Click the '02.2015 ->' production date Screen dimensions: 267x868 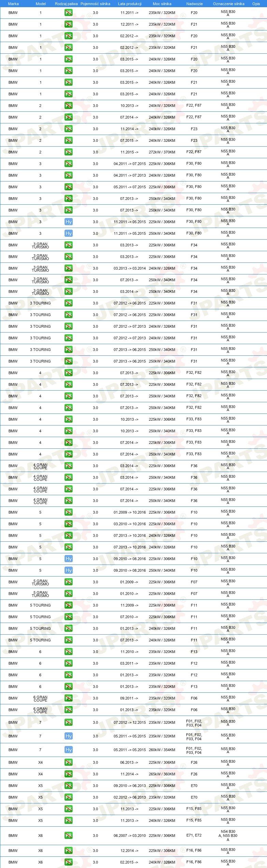129,862
